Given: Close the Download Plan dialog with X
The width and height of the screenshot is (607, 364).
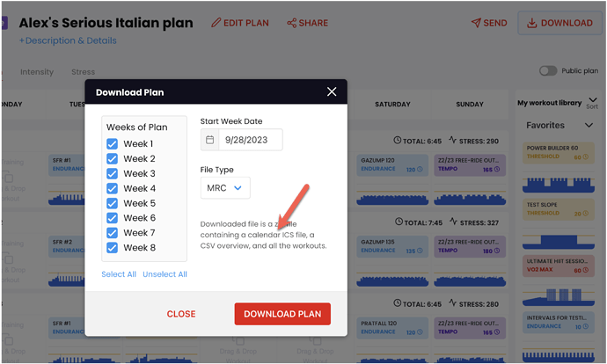Looking at the screenshot, I should click(332, 91).
